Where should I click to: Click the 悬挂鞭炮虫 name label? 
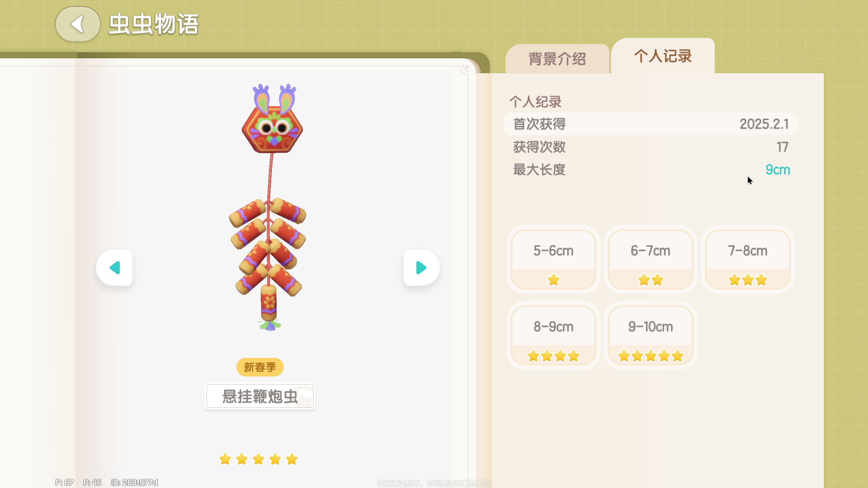click(x=260, y=396)
